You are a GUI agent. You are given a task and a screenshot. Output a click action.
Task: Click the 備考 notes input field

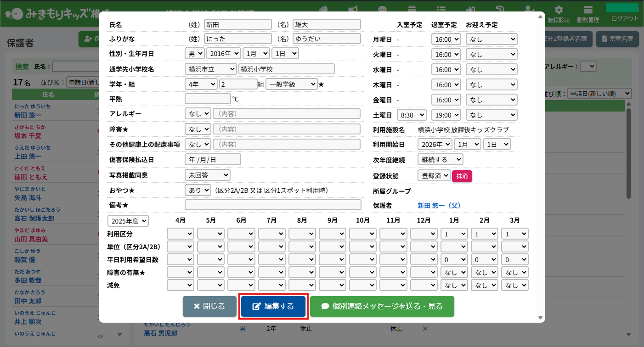click(x=273, y=205)
